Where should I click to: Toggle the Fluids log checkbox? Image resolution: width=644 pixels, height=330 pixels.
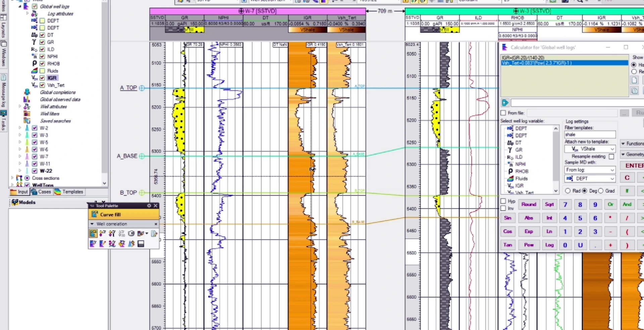[42, 71]
